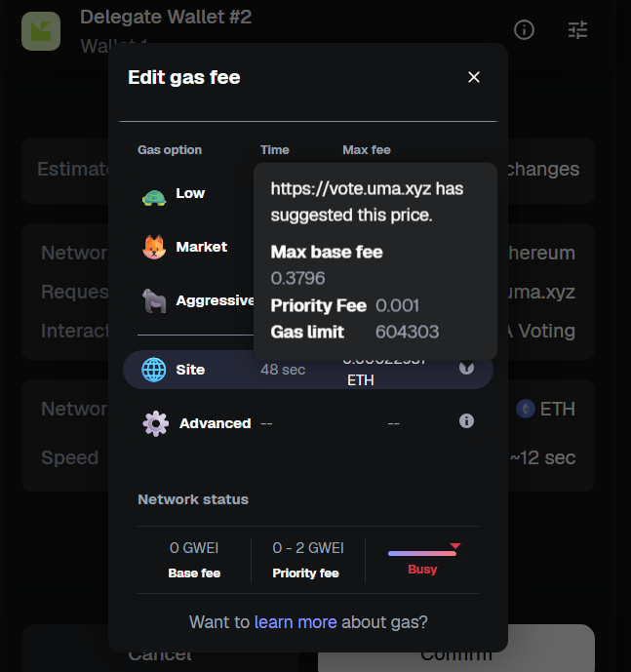Pick the Aggressive gas option label

[x=215, y=300]
